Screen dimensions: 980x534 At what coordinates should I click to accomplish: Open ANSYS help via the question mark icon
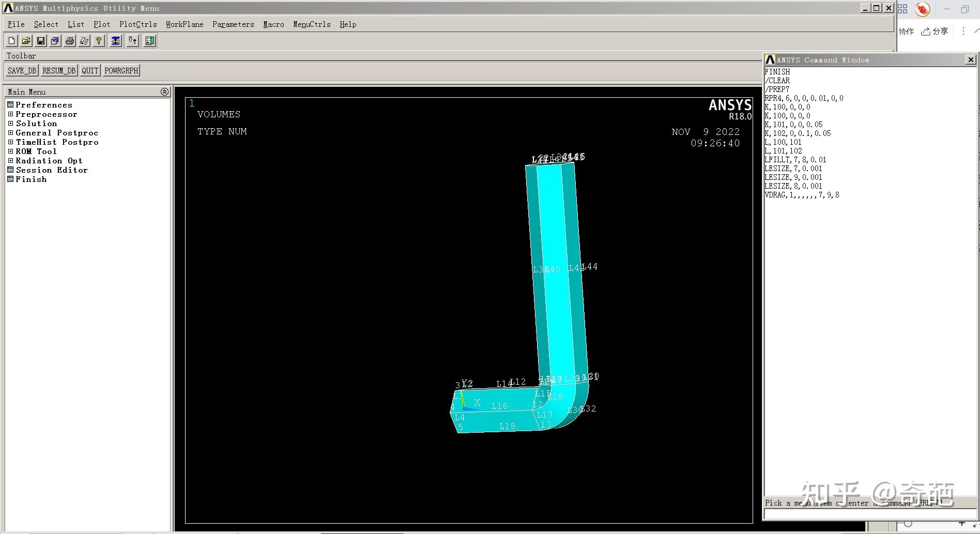(x=98, y=41)
